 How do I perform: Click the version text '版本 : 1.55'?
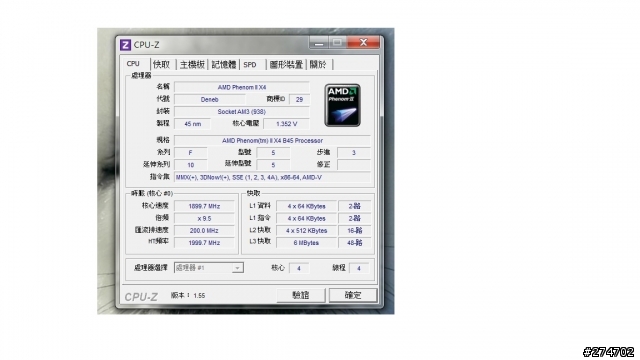coord(188,295)
